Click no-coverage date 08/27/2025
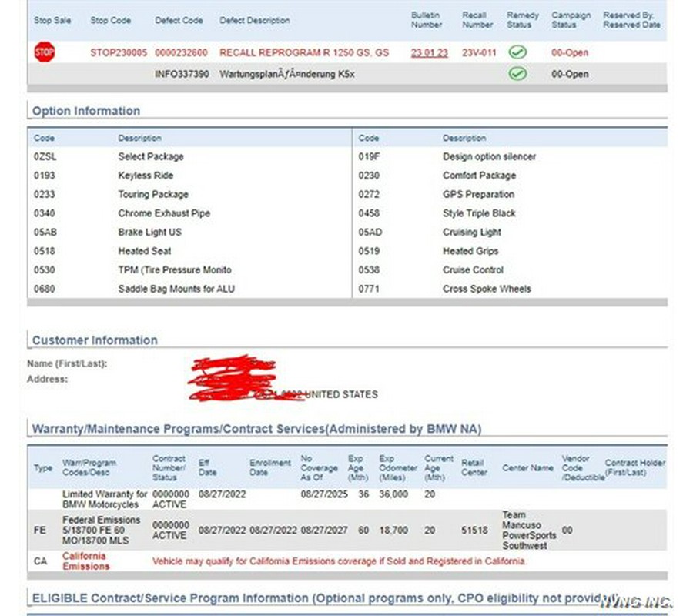693x616 pixels. 324,494
